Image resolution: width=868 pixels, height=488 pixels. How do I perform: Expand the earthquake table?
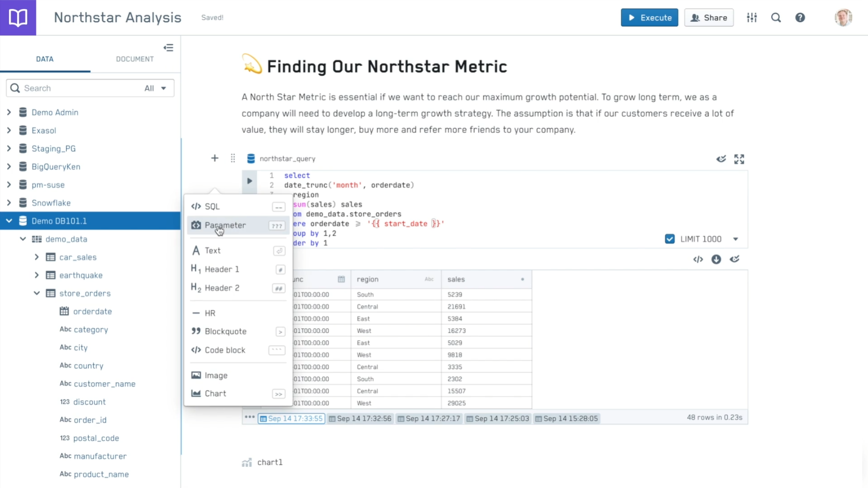37,275
